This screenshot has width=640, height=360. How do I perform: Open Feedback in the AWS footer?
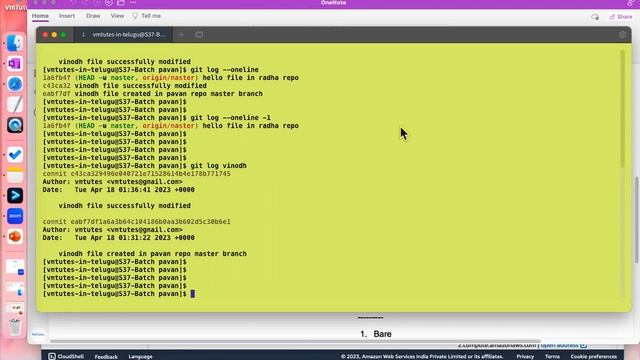point(106,357)
